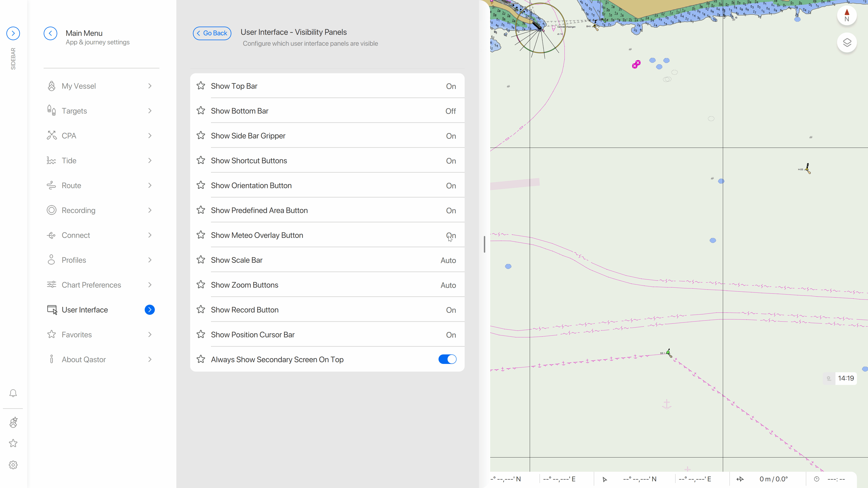Expand the User Interface menu item
Screen dimensions: 868x488
[x=150, y=309]
